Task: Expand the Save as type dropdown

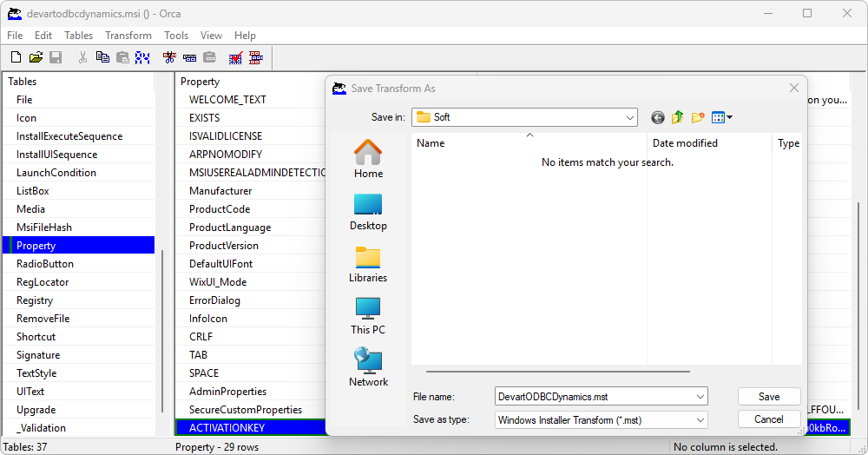Action: click(x=700, y=420)
